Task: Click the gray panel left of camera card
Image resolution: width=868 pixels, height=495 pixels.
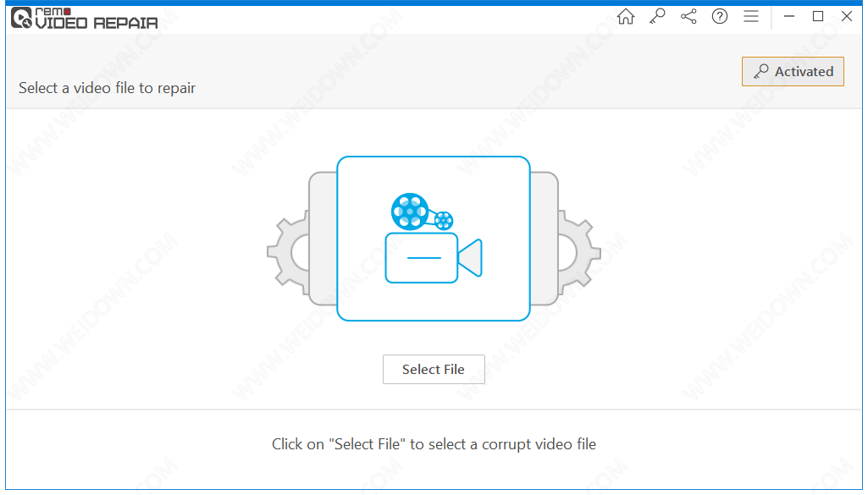Action: coord(323,239)
